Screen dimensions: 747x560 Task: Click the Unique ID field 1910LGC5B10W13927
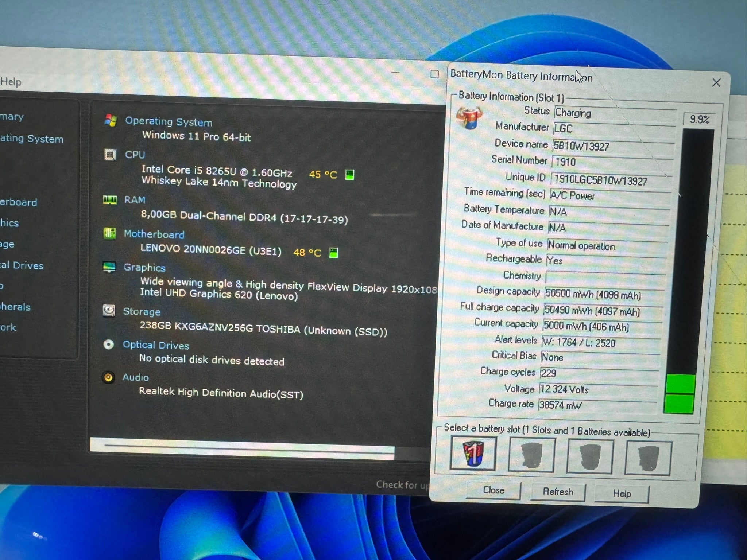point(611,180)
